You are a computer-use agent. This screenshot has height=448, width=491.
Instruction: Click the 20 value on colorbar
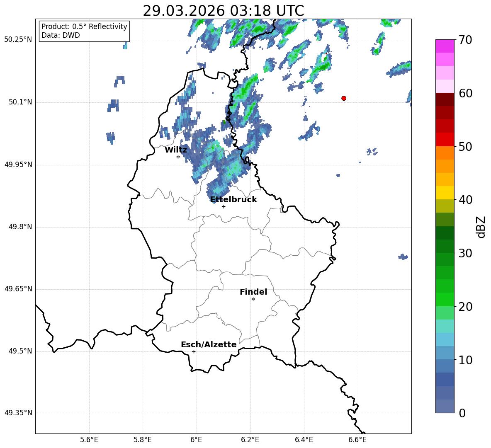[465, 306]
